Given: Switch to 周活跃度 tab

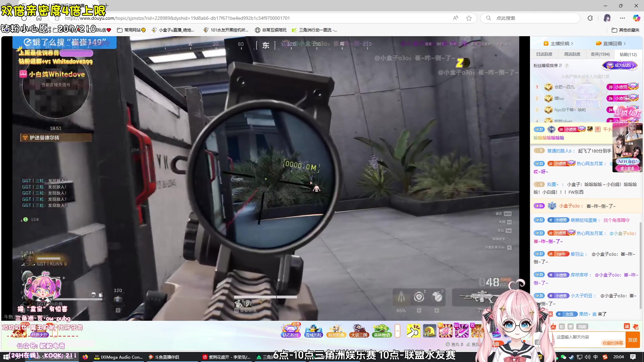Looking at the screenshot, I should tap(572, 54).
